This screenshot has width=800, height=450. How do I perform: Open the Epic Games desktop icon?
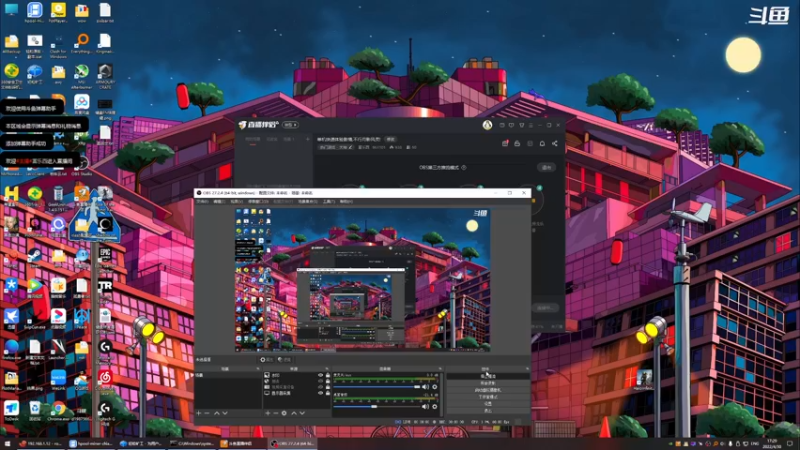tap(105, 257)
